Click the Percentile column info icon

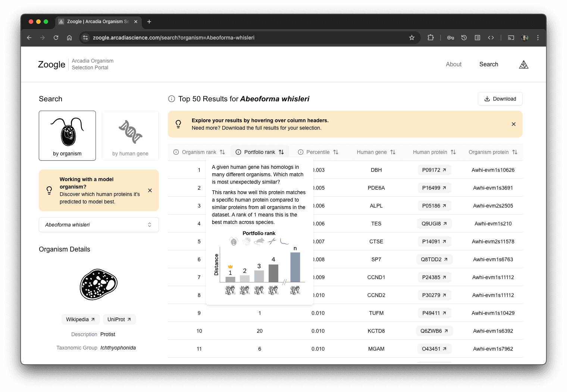pos(301,152)
